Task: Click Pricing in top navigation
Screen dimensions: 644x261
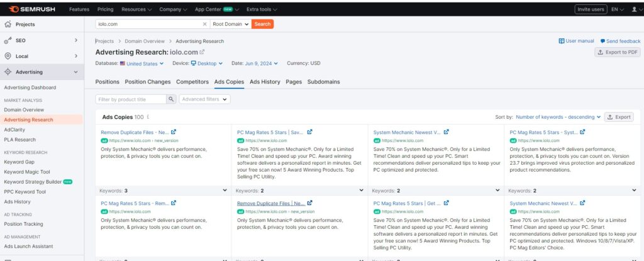Action: [x=106, y=9]
